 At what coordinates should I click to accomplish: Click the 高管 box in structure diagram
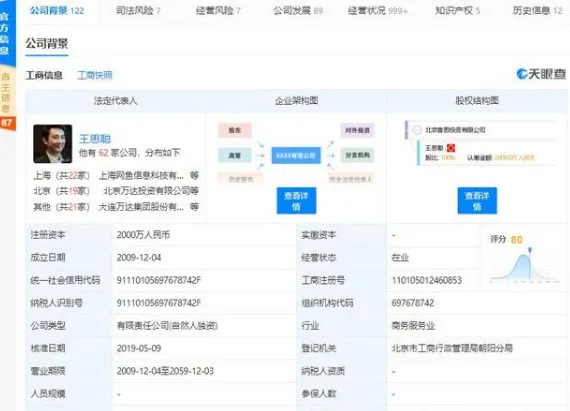[234, 155]
